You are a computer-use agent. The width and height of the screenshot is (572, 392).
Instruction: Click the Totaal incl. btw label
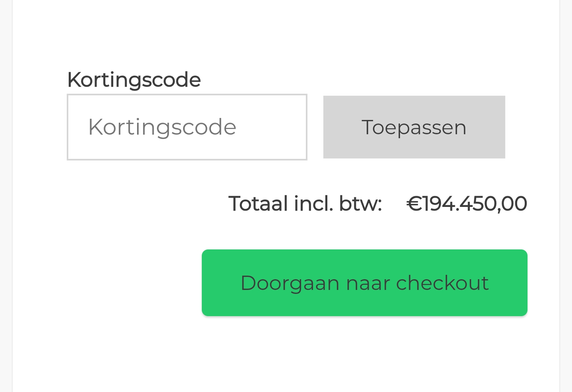[x=305, y=204]
